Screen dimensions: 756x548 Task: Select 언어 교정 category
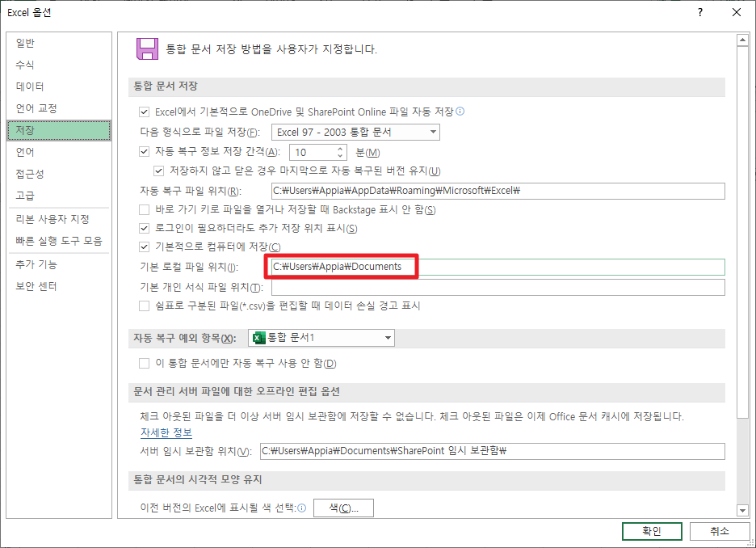click(59, 108)
